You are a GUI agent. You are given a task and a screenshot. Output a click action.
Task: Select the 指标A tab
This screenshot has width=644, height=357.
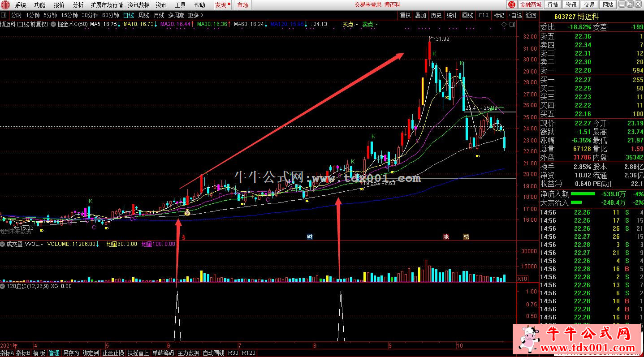click(x=7, y=353)
